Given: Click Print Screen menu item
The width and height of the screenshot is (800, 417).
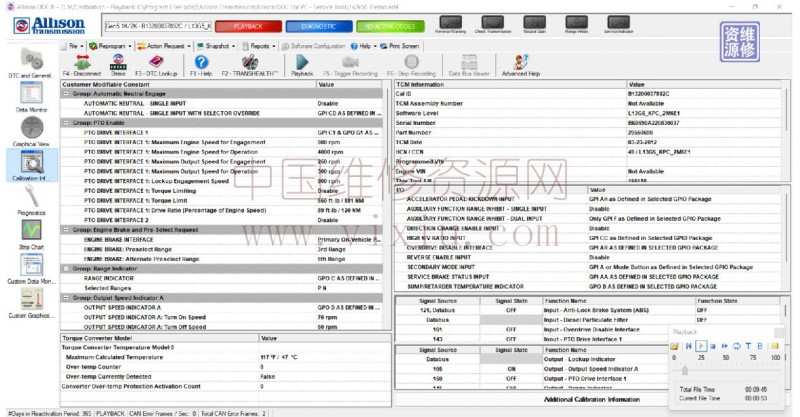Looking at the screenshot, I should pos(399,46).
